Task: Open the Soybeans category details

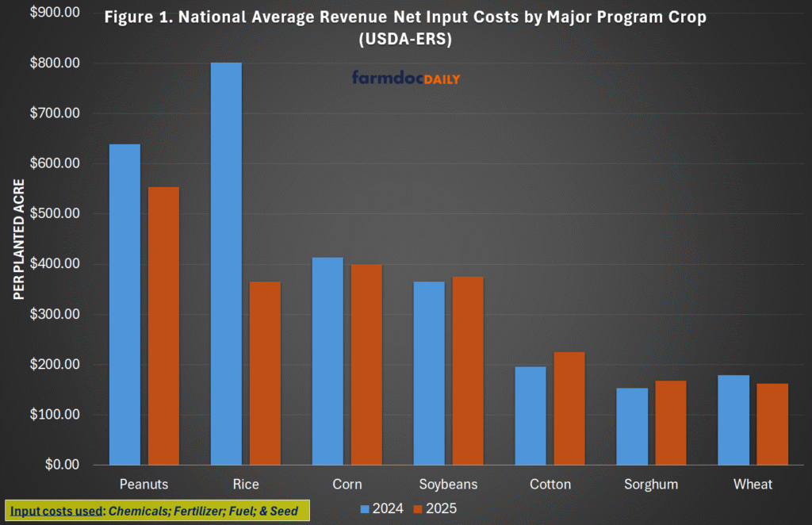Action: (x=448, y=484)
